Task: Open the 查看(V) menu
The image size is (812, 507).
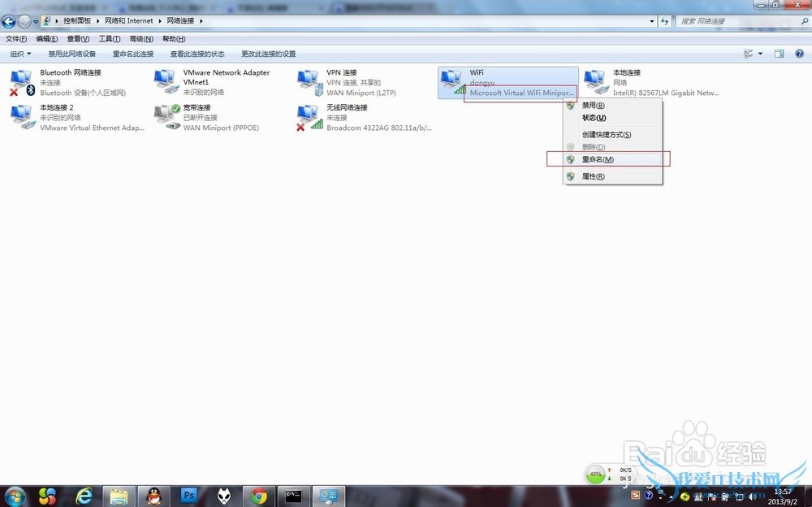Action: tap(78, 39)
